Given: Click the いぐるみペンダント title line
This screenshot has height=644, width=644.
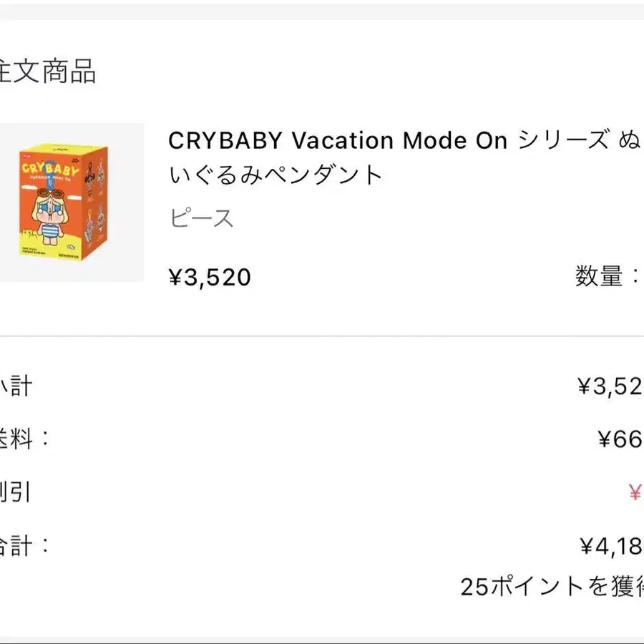Looking at the screenshot, I should 276,175.
